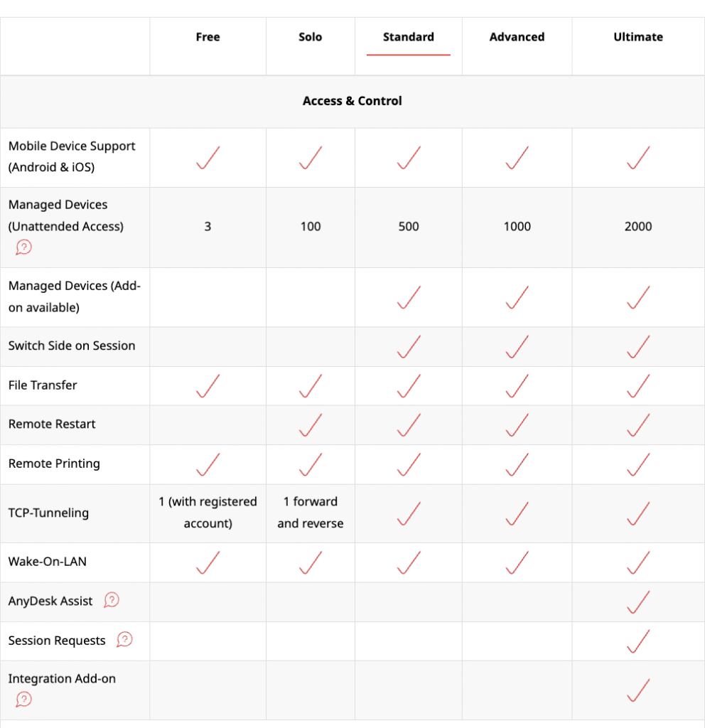
Task: Click the TCP-Tunneling feature label
Action: click(x=48, y=513)
